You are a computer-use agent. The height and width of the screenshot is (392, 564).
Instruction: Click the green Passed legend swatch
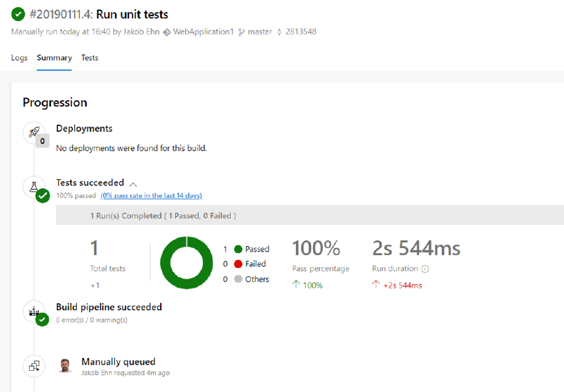(238, 249)
